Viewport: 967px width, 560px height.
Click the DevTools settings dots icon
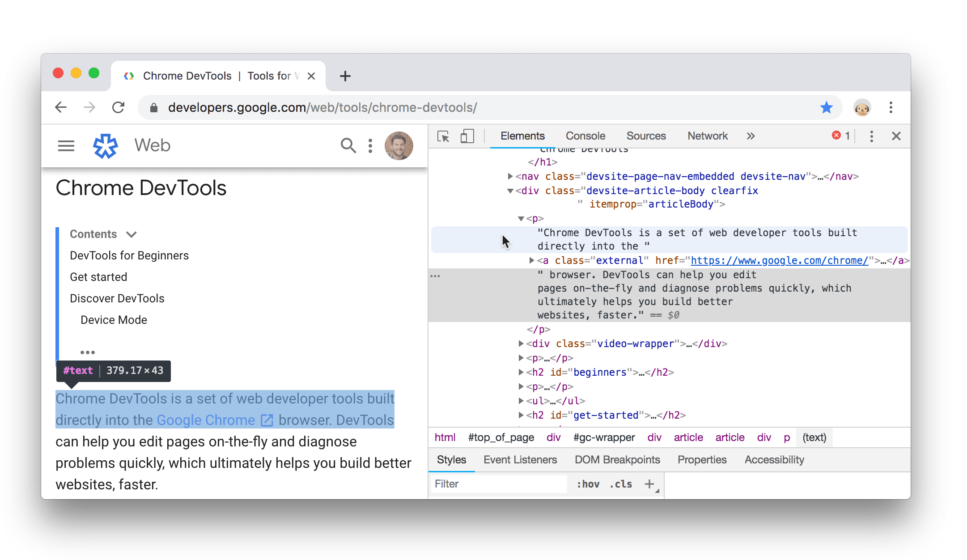pyautogui.click(x=870, y=136)
